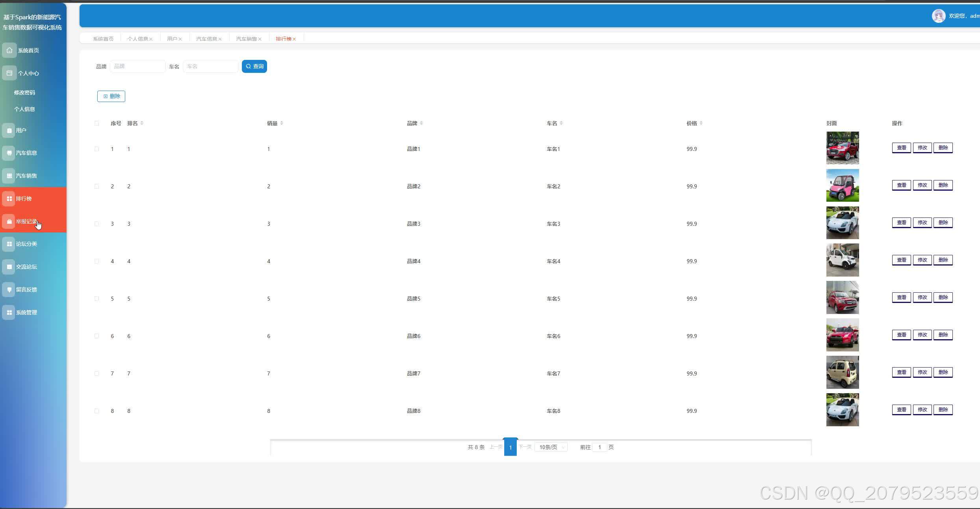Click the pink car cover thumbnail
Viewport: 980px width, 509px height.
[842, 186]
